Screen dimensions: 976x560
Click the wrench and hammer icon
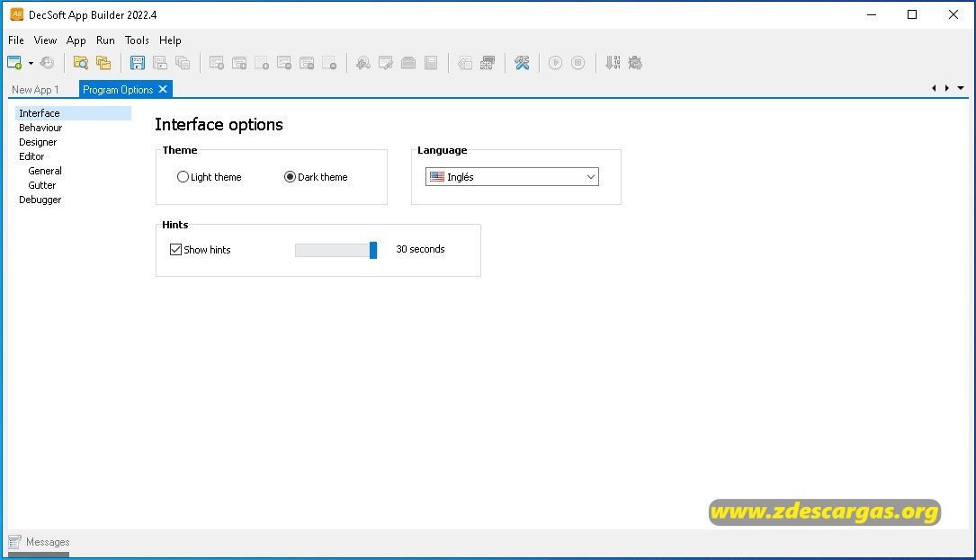tap(522, 62)
